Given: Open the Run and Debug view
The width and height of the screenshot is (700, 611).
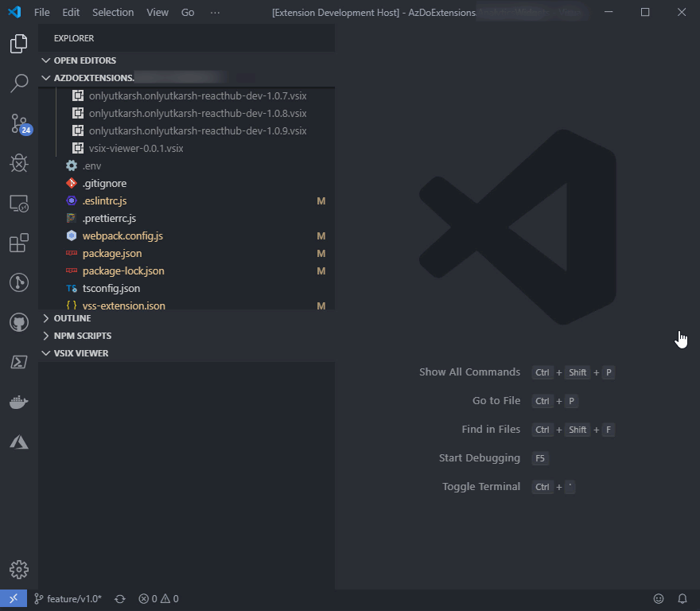Looking at the screenshot, I should pos(19,163).
